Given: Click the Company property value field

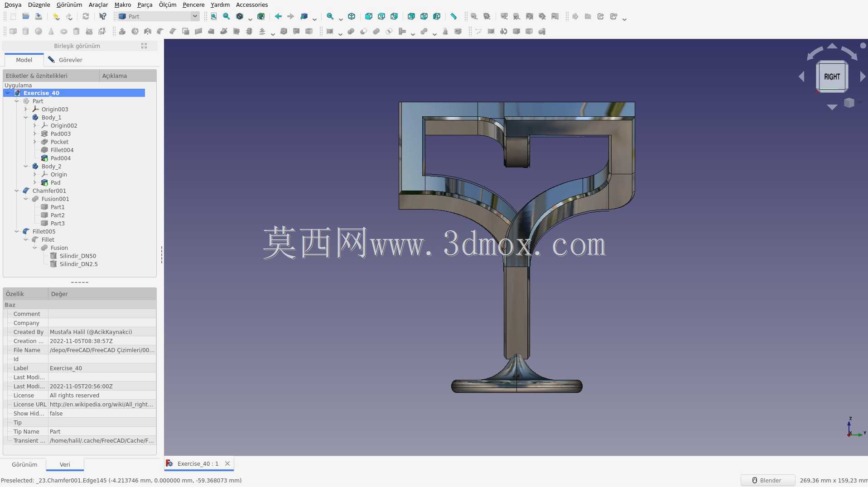Looking at the screenshot, I should (102, 323).
